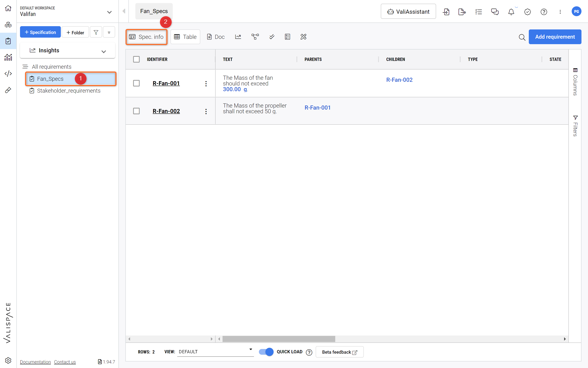Select the Fan_Specs breadcrumb tab
This screenshot has height=368, width=588.
click(x=154, y=11)
